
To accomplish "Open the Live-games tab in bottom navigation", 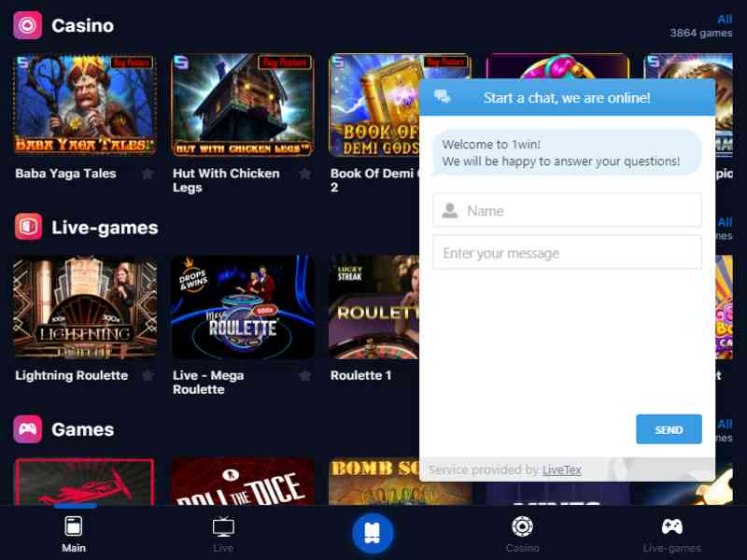I will tap(671, 533).
